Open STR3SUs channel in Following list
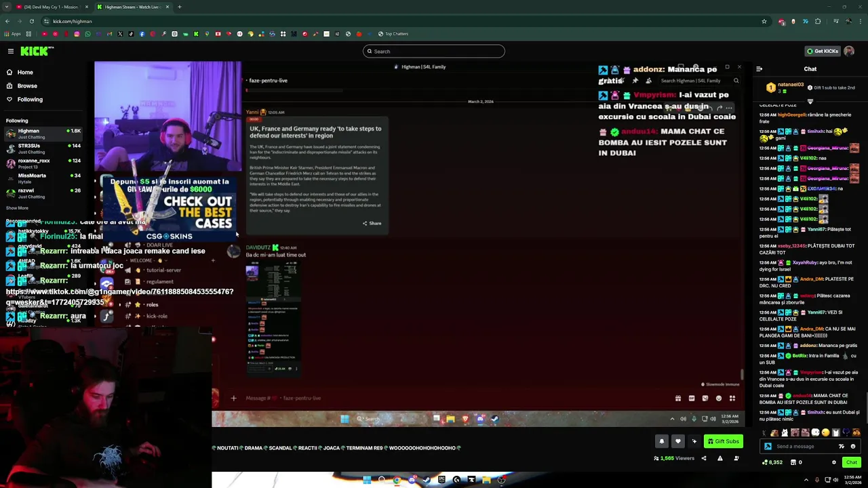The image size is (868, 488). pos(43,148)
